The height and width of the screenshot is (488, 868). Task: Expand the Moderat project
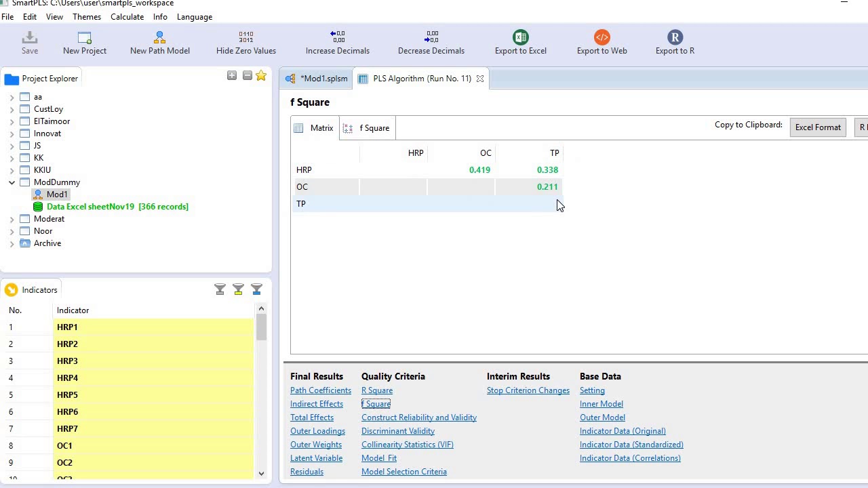[12, 219]
